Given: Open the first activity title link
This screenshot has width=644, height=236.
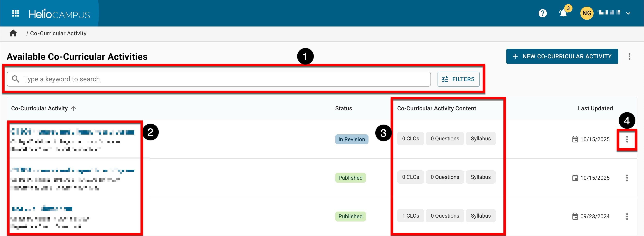Looking at the screenshot, I should (73, 132).
